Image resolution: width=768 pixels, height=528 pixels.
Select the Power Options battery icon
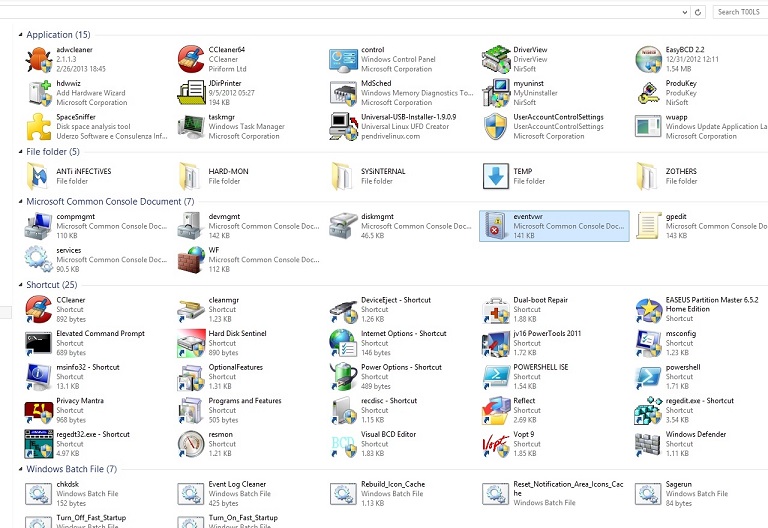(x=343, y=377)
